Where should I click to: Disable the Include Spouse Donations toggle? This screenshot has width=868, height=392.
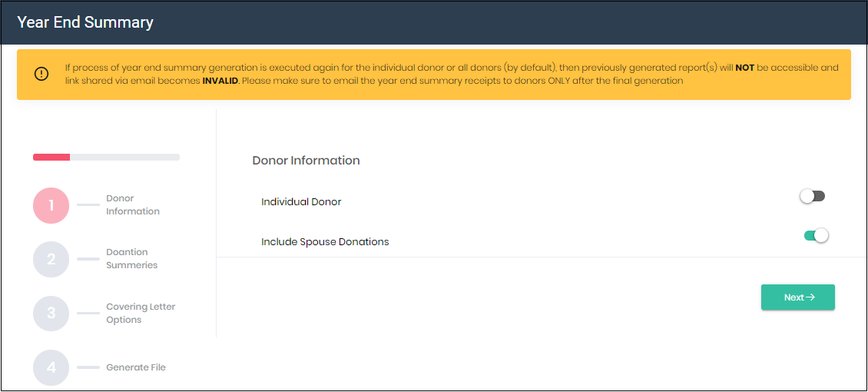pos(816,235)
